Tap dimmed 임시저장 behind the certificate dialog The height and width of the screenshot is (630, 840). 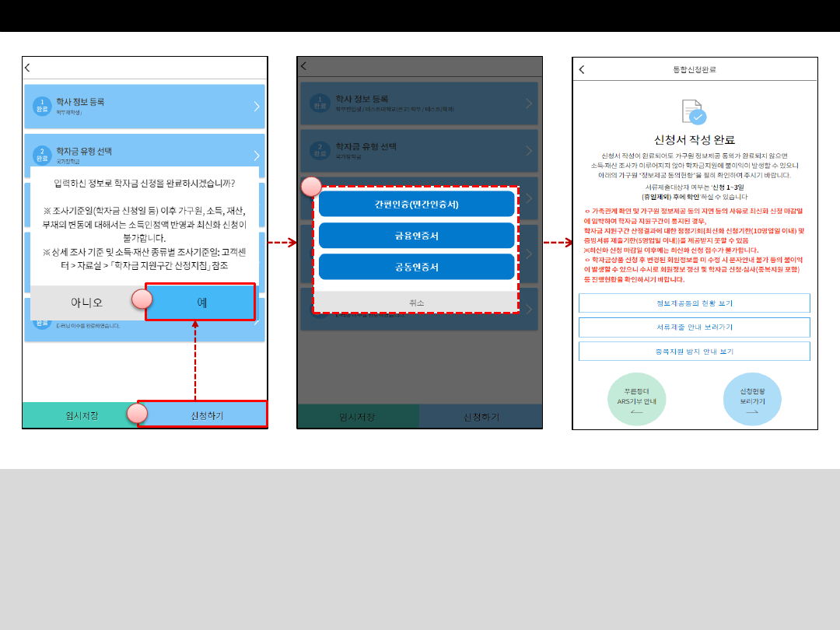pyautogui.click(x=358, y=417)
